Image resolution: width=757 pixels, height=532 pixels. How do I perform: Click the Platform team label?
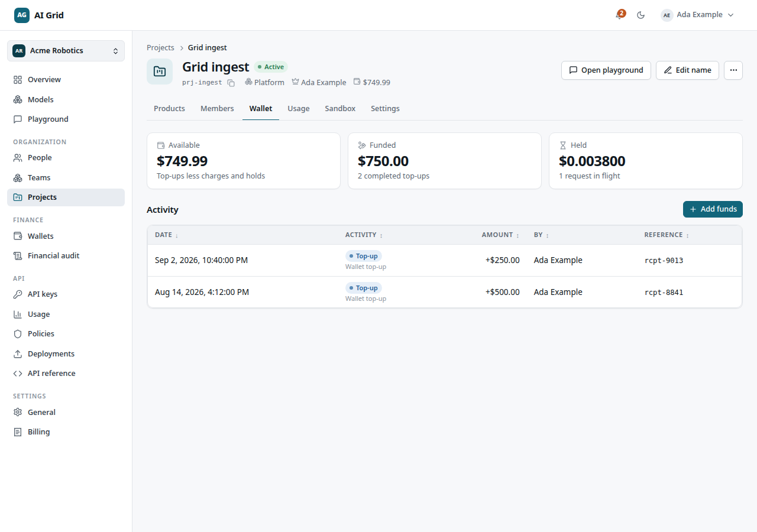(x=264, y=83)
